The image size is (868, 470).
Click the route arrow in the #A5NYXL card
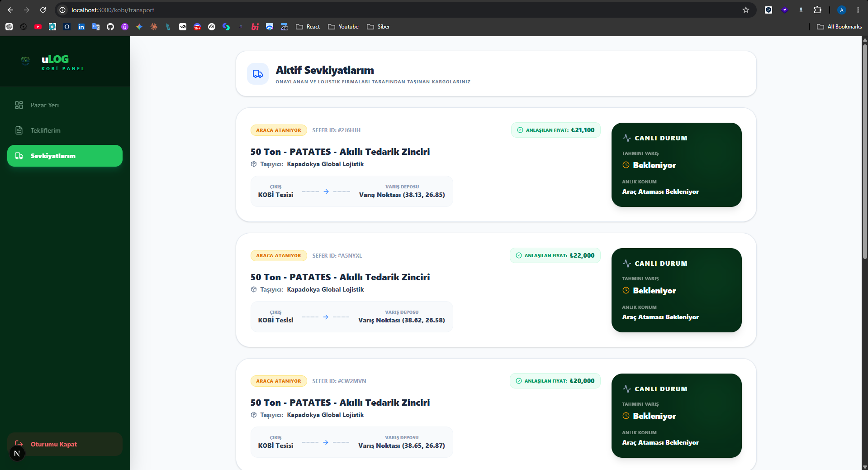326,317
